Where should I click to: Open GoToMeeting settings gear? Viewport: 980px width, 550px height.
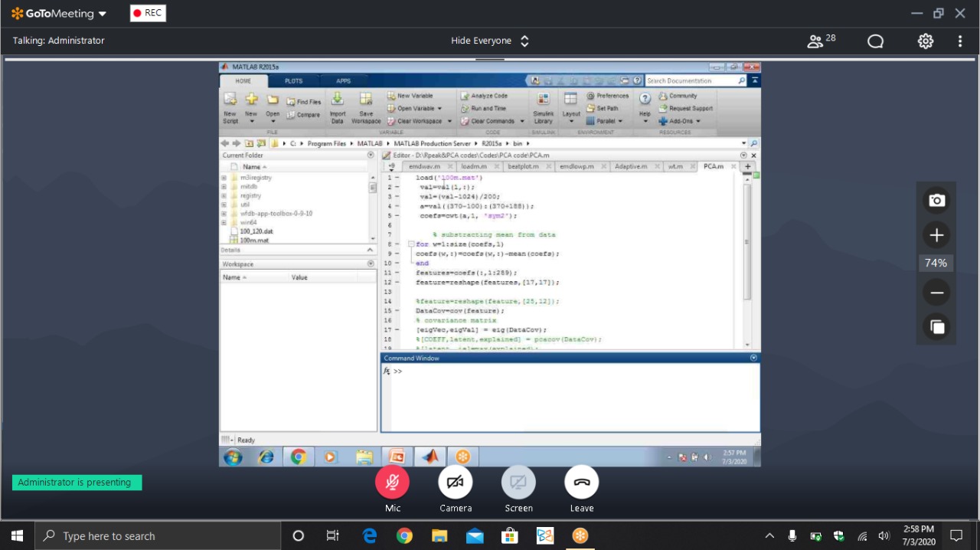point(926,41)
